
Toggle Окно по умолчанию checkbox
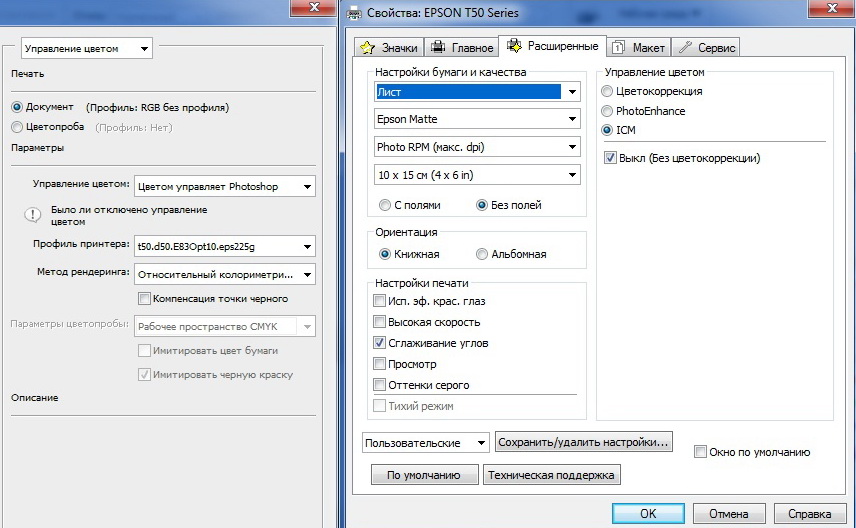pos(700,452)
